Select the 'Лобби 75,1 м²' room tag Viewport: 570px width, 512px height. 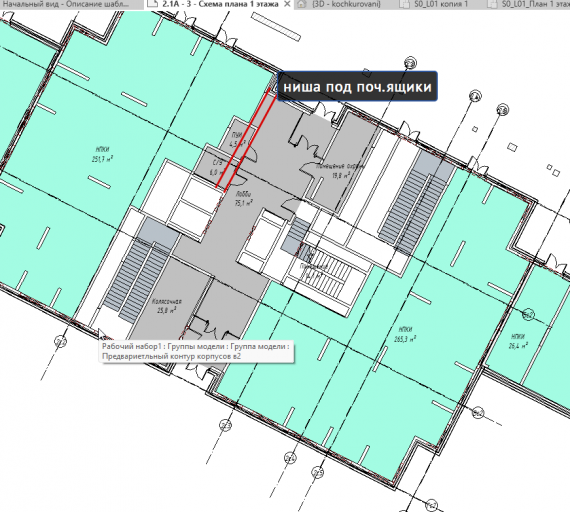pyautogui.click(x=244, y=199)
